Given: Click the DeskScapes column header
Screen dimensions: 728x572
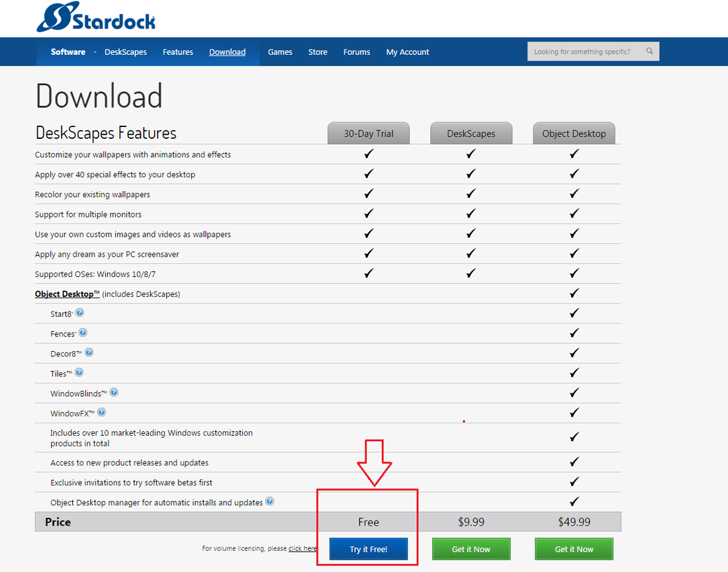Looking at the screenshot, I should (x=471, y=134).
